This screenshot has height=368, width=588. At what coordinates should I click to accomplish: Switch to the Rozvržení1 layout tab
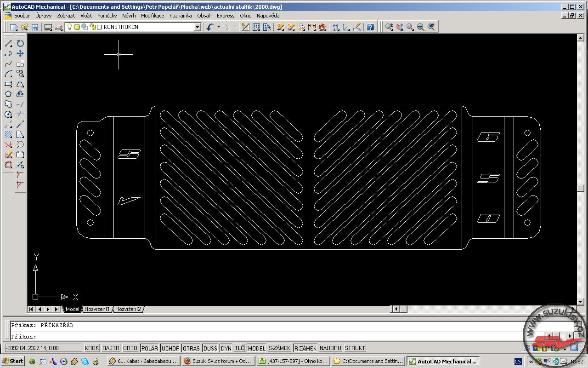tap(97, 309)
